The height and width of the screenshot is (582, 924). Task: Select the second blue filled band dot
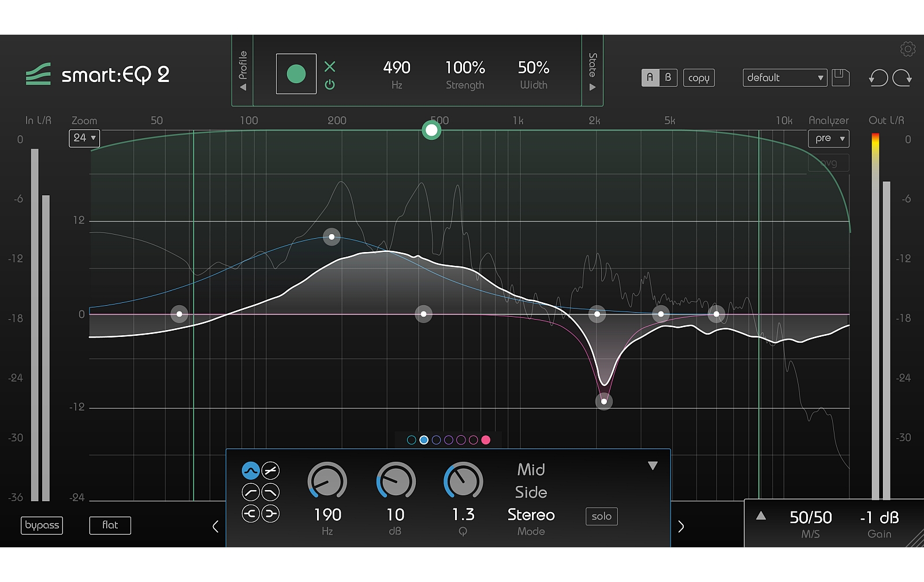(x=424, y=440)
